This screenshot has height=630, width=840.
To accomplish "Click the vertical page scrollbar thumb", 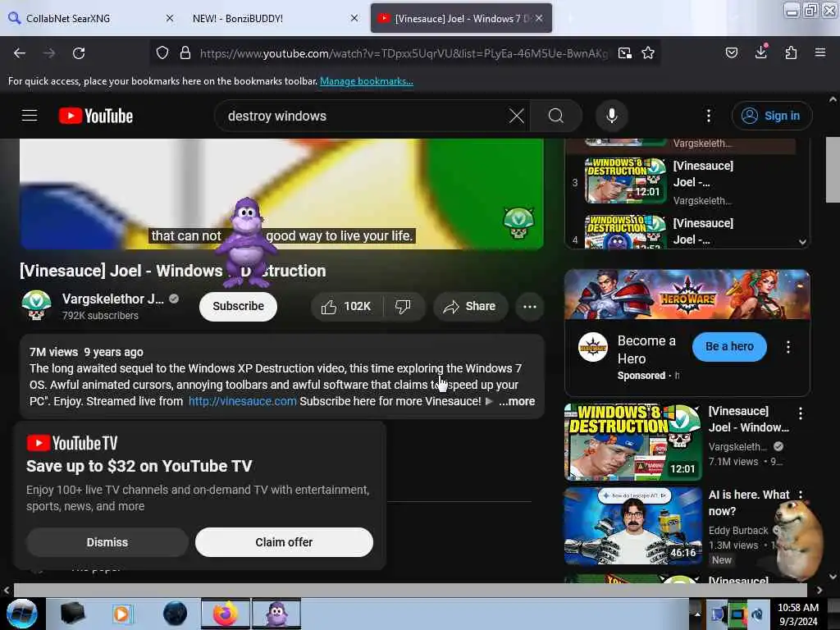I will pyautogui.click(x=833, y=170).
